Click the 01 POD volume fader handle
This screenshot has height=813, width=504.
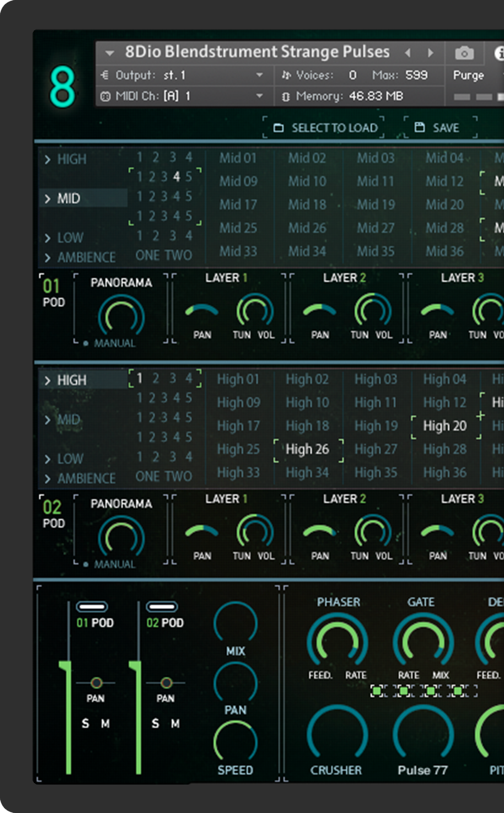[66, 666]
